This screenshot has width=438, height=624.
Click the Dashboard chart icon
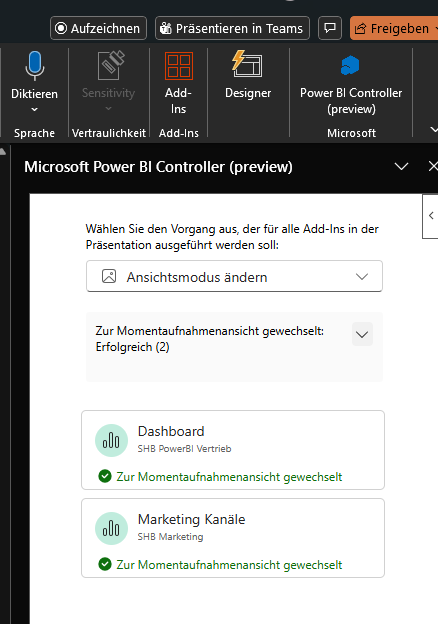111,441
